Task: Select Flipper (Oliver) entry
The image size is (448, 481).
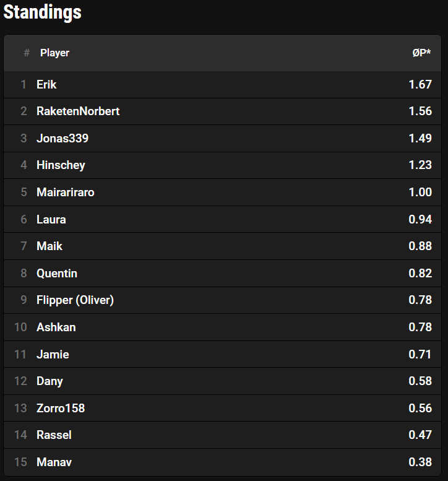Action: (75, 300)
